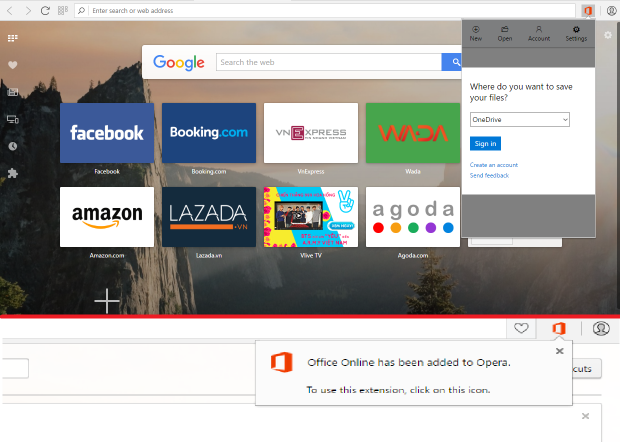This screenshot has height=442, width=620.
Task: Open Extensions puzzle icon in the sidebar
Action: click(x=12, y=173)
